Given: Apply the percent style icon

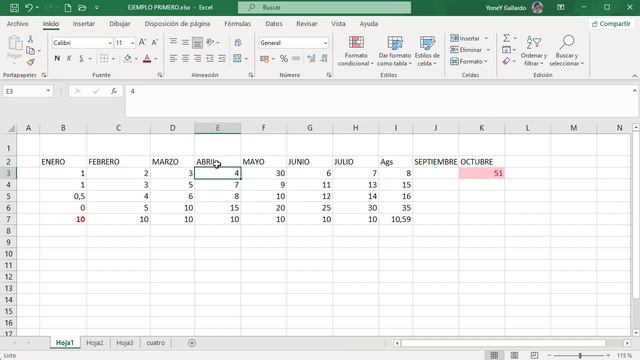Looking at the screenshot, I should coord(284,59).
